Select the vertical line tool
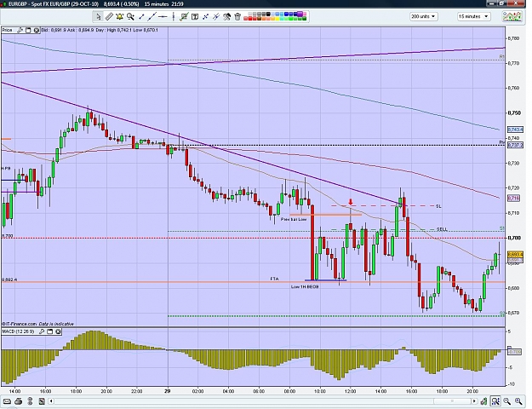Screen dimensions: 532x409 pyautogui.click(x=174, y=17)
